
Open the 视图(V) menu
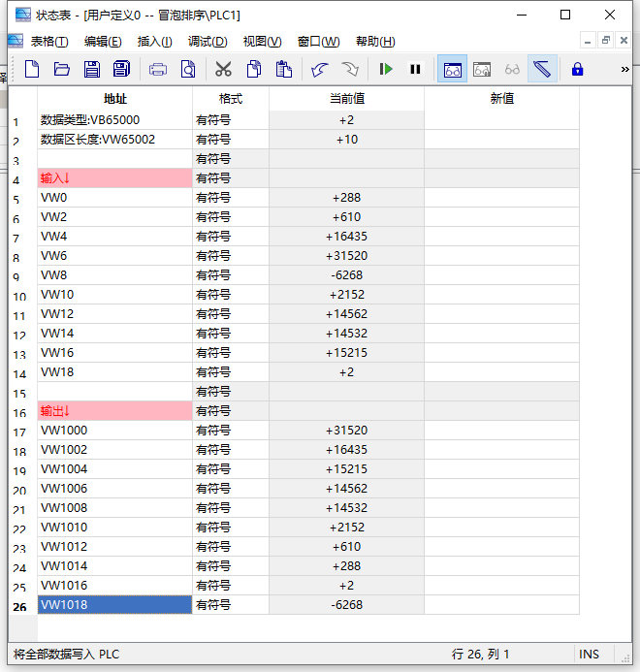(x=263, y=41)
